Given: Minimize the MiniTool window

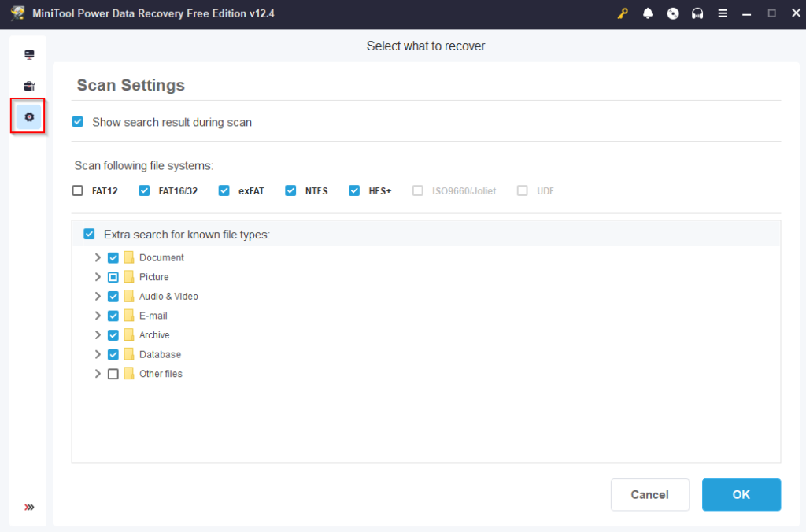Looking at the screenshot, I should pos(747,14).
